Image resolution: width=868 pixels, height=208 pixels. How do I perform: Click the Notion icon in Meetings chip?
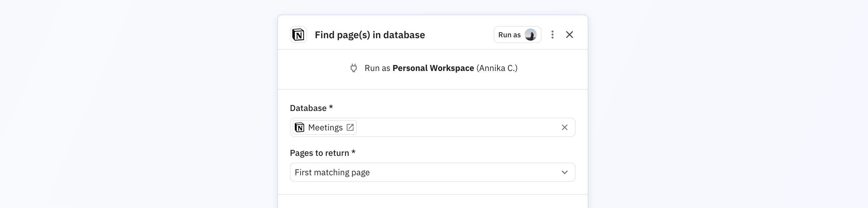[x=300, y=127]
